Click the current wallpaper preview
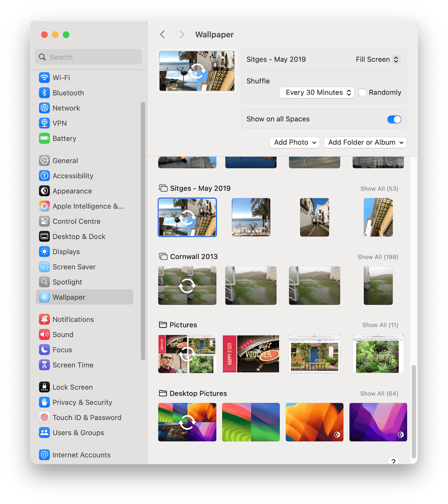Screen dimensions: 448x504 point(197,71)
